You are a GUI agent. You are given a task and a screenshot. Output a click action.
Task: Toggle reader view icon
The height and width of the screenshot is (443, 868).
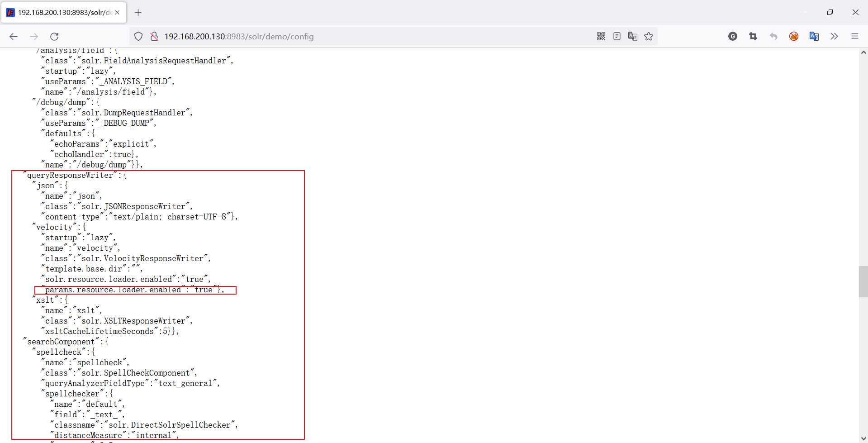coord(617,37)
